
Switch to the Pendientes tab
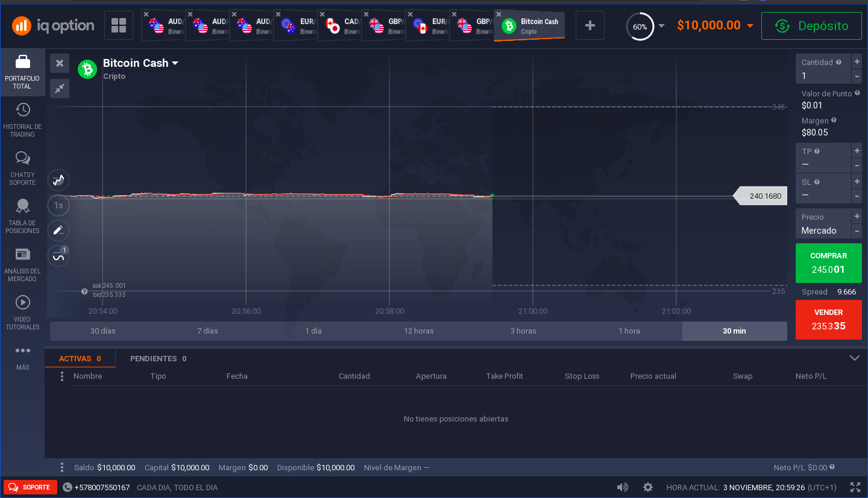[158, 358]
